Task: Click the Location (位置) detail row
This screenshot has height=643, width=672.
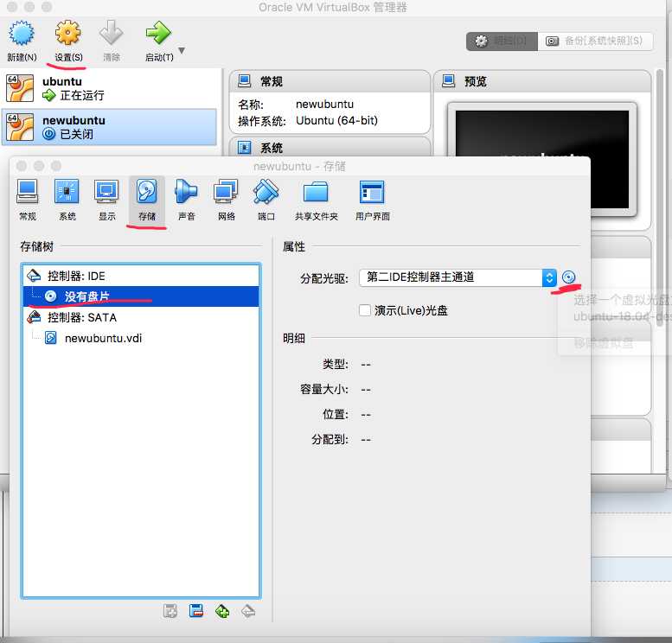Action: (x=346, y=414)
